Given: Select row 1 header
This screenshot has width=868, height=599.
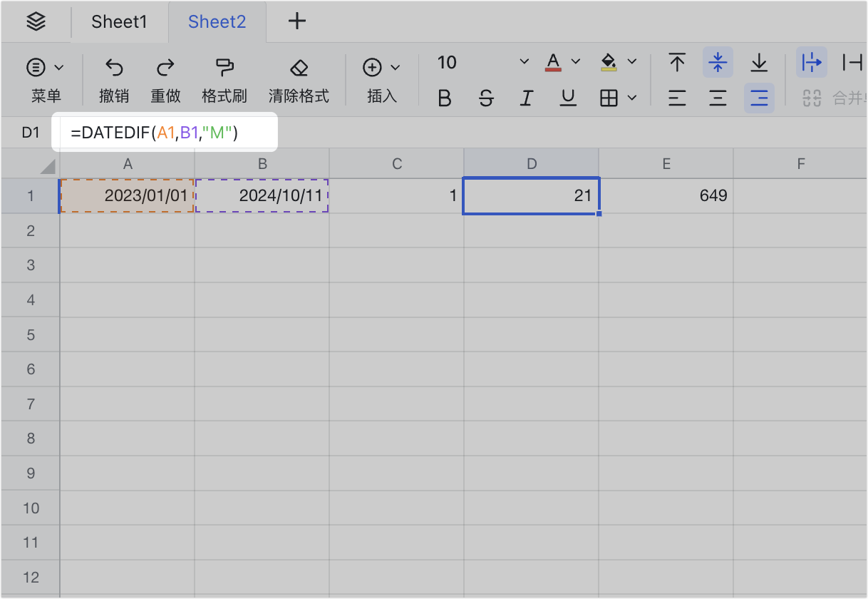Looking at the screenshot, I should [x=31, y=195].
